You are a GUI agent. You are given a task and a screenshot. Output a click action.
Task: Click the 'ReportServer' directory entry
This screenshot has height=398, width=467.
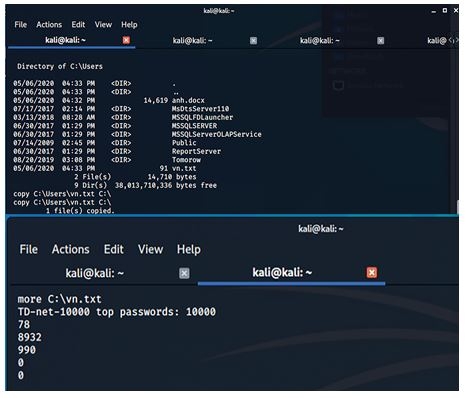click(196, 151)
